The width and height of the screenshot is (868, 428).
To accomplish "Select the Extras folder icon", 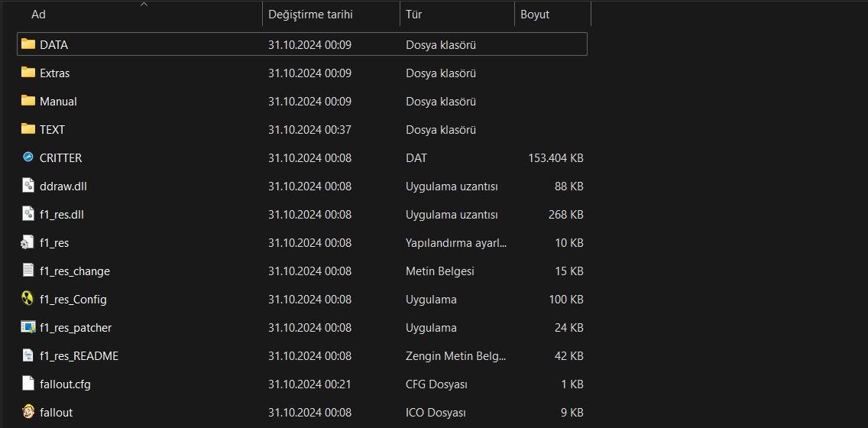I will tap(28, 73).
